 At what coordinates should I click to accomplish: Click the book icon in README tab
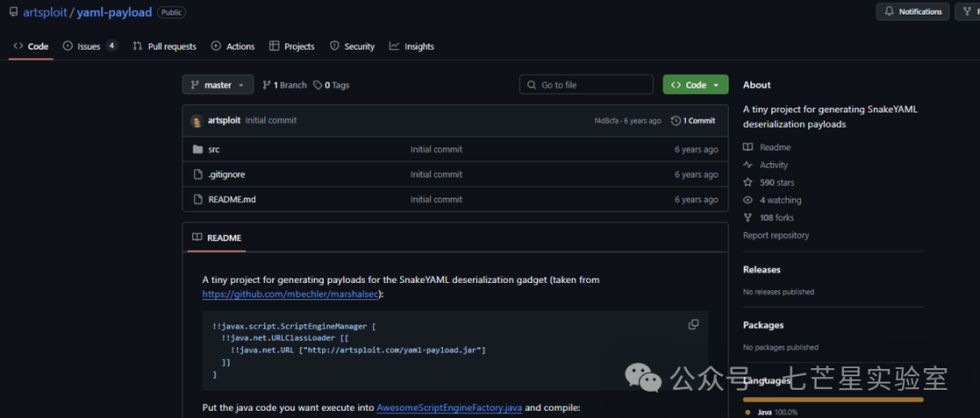pyautogui.click(x=198, y=238)
